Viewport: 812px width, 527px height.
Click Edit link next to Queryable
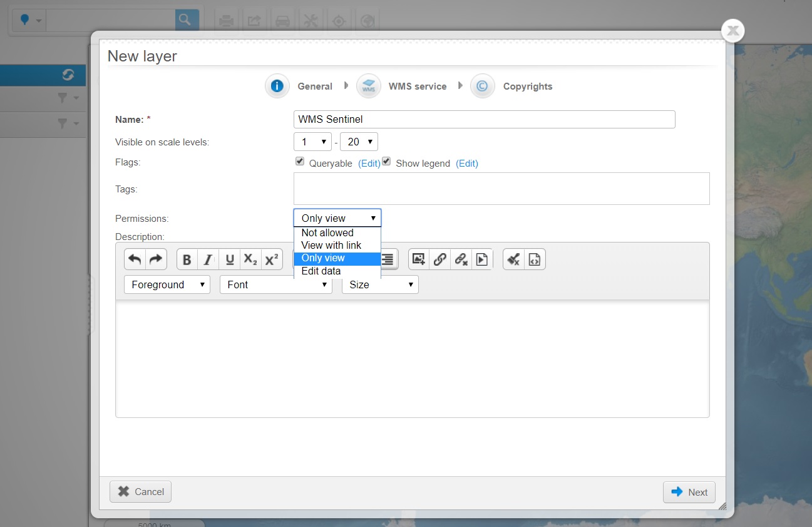pos(369,164)
